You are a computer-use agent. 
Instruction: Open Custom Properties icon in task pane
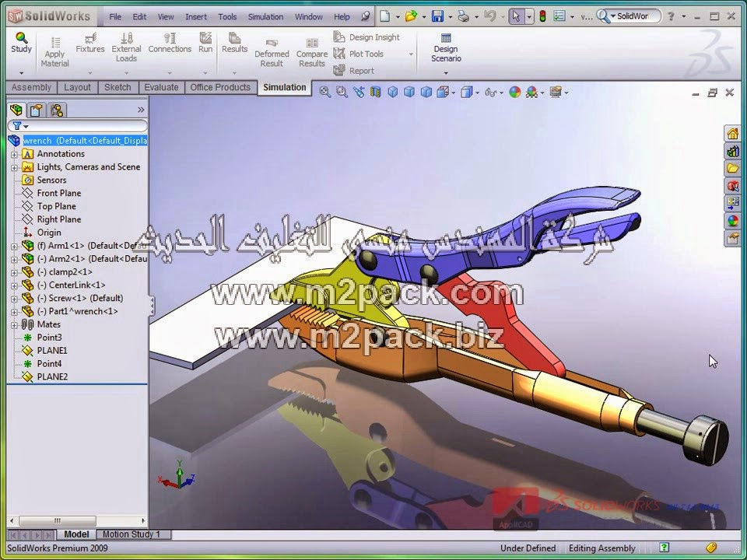pos(733,238)
